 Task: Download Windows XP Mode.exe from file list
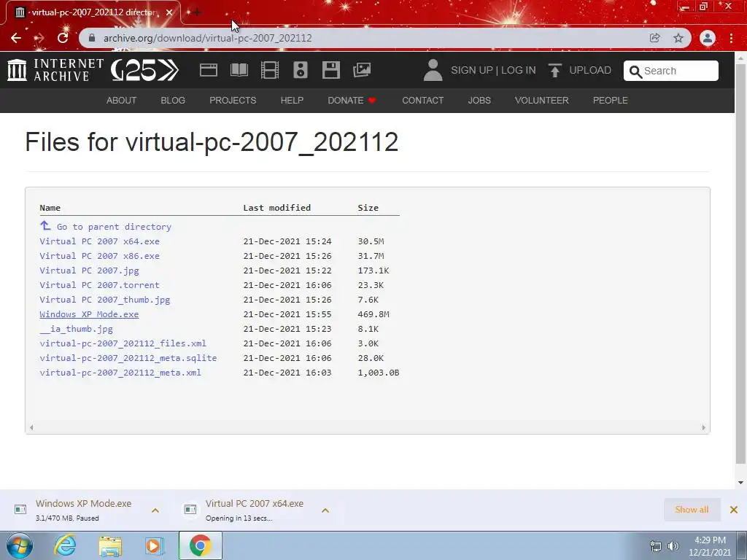[89, 314]
